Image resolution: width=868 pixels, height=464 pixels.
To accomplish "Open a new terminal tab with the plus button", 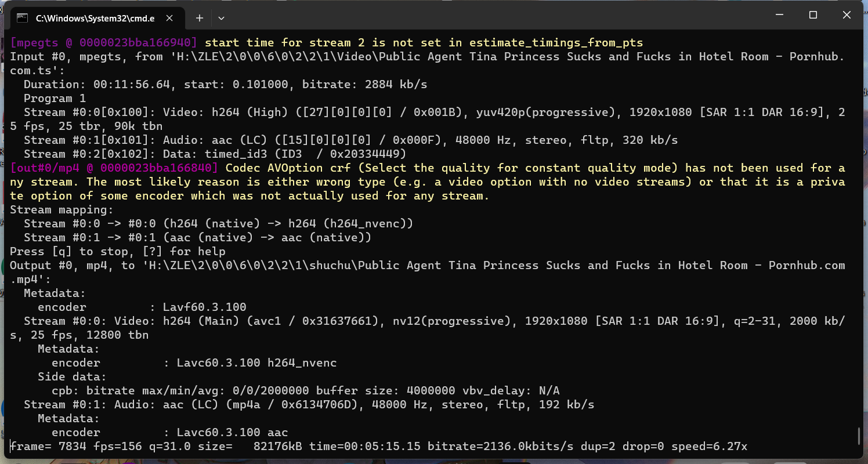I will click(199, 18).
